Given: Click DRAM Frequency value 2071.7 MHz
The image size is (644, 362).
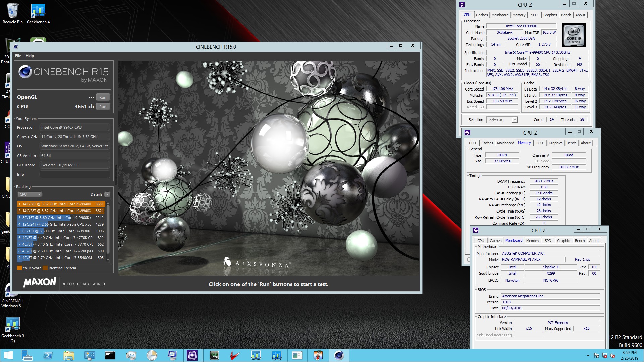Looking at the screenshot, I should pyautogui.click(x=544, y=181).
